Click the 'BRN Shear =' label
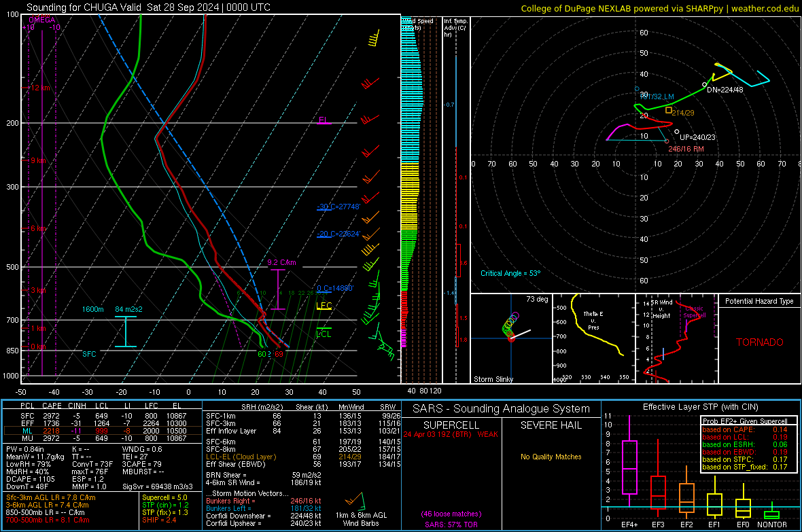 point(226,475)
